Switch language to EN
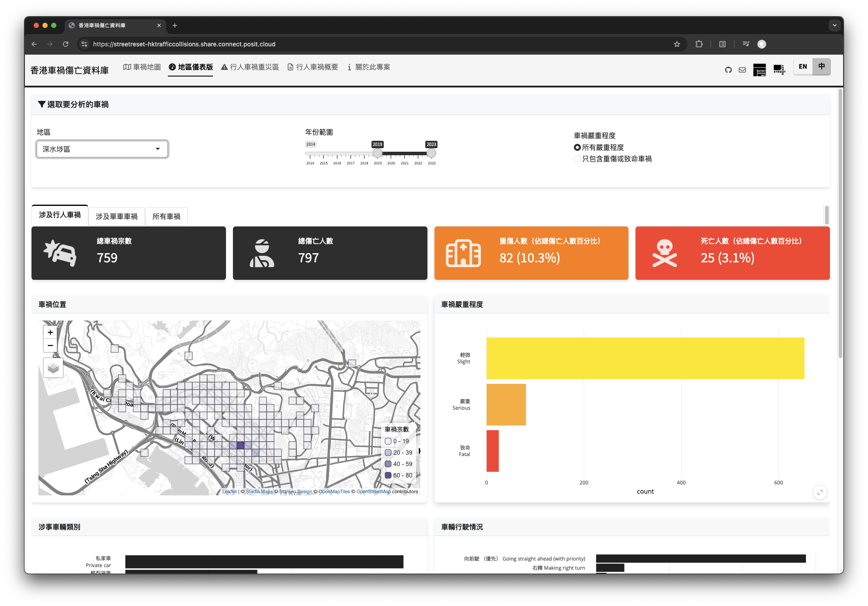This screenshot has height=606, width=868. point(802,66)
